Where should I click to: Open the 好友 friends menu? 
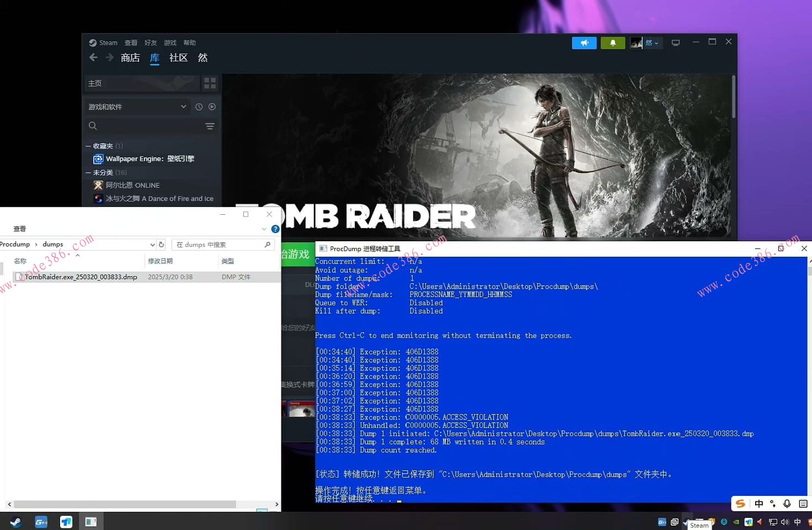(150, 43)
